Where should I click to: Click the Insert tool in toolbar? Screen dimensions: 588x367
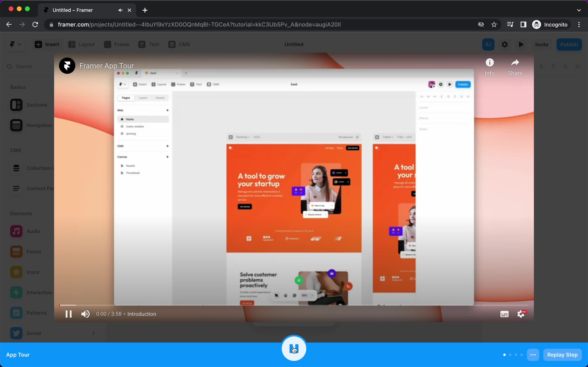click(47, 44)
